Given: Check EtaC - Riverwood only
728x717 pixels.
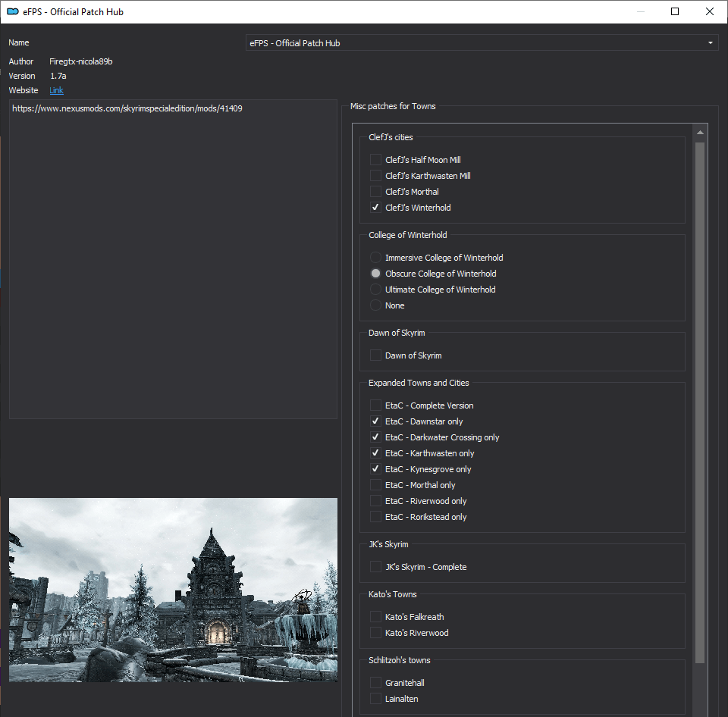Looking at the screenshot, I should [375, 501].
